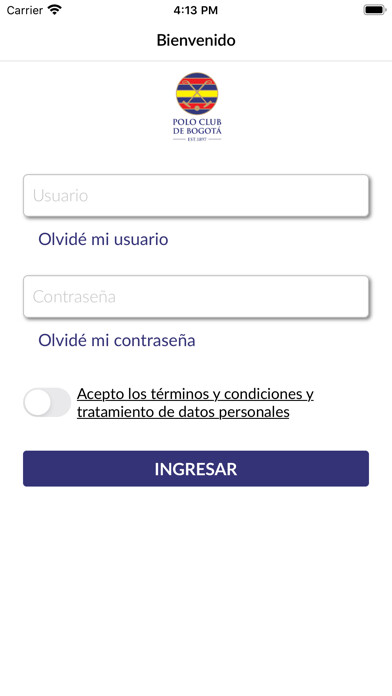This screenshot has width=392, height=696.
Task: Tap the white knob of the terms switch
Action: click(38, 402)
